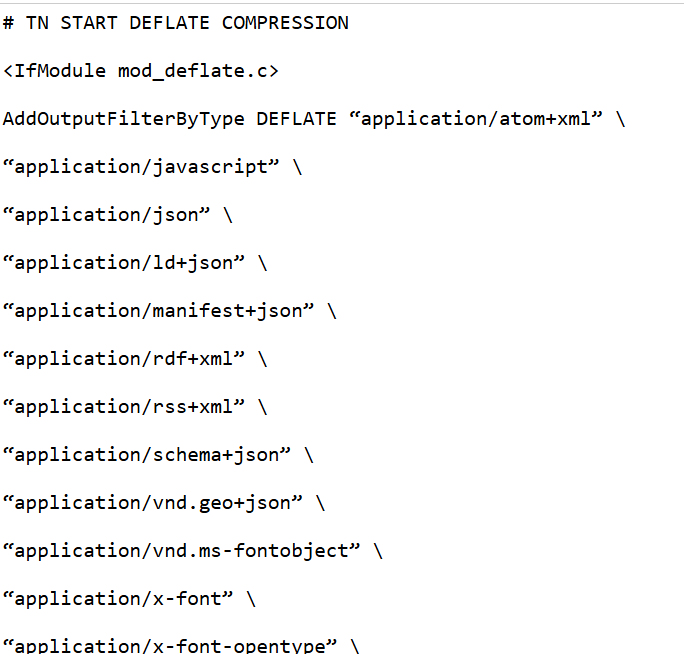684x654 pixels.
Task: Click the TN START DEFLATE COMPRESSION comment line
Action: pyautogui.click(x=175, y=23)
